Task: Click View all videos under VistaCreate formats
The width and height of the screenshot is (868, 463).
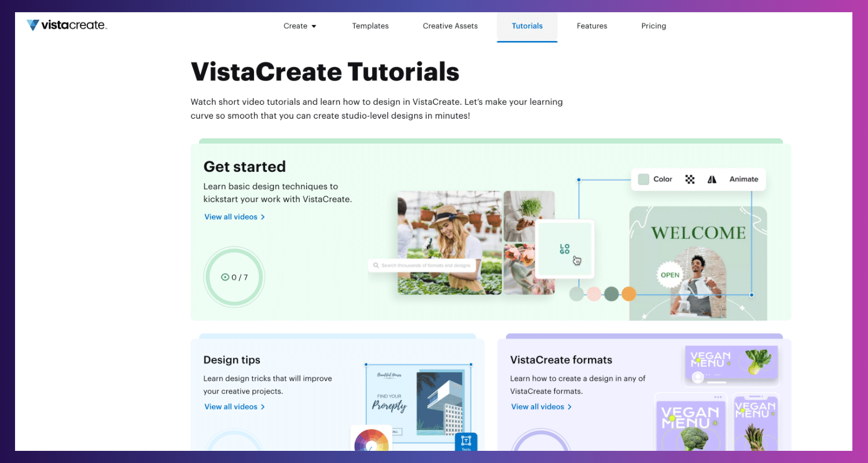Action: tap(541, 407)
